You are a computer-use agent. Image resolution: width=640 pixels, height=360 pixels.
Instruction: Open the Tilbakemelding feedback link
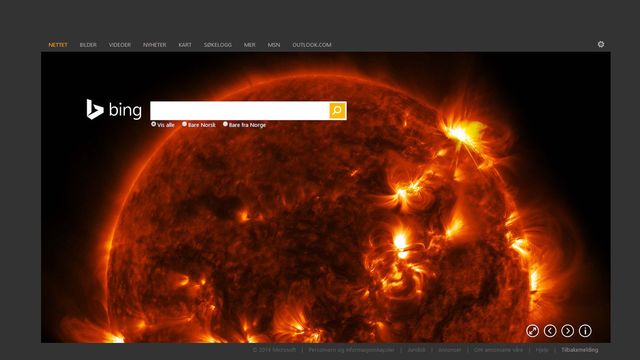click(580, 350)
